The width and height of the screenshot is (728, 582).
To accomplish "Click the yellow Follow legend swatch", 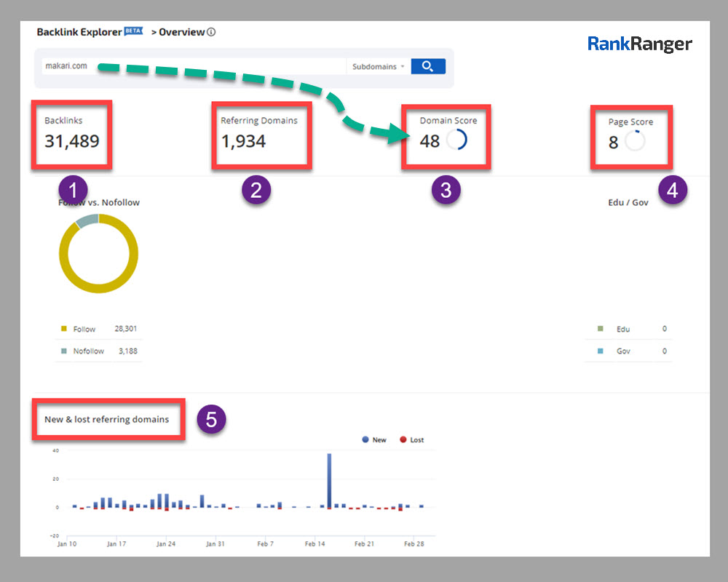I will 63,329.
